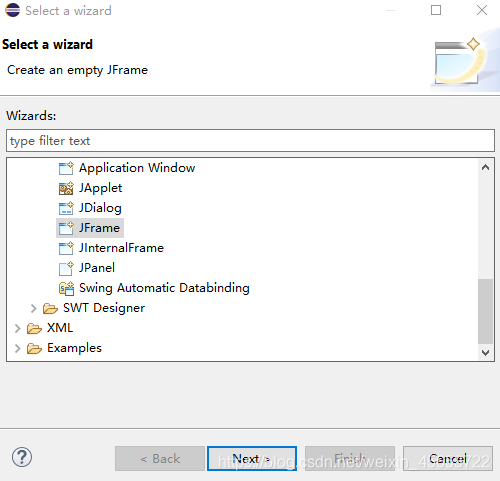Expand the Examples category

point(18,348)
